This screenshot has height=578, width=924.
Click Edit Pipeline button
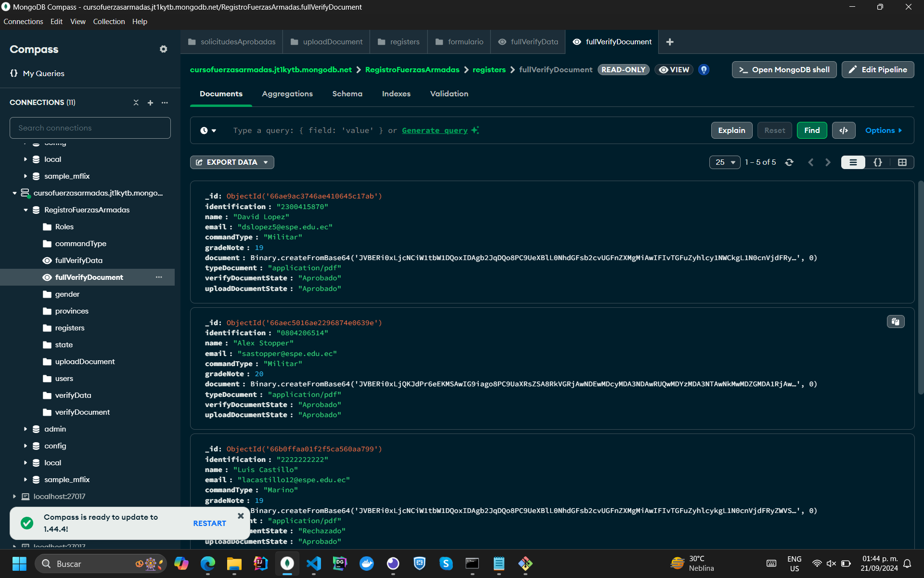click(878, 70)
